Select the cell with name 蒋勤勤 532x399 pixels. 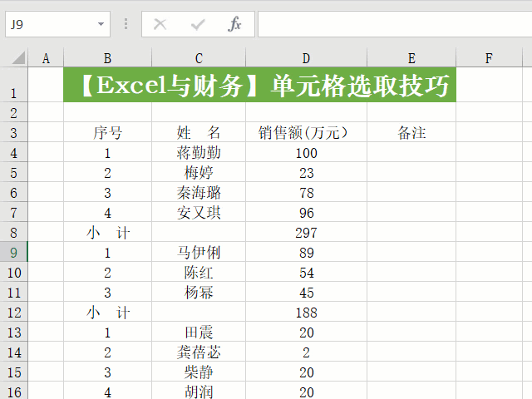(x=199, y=152)
